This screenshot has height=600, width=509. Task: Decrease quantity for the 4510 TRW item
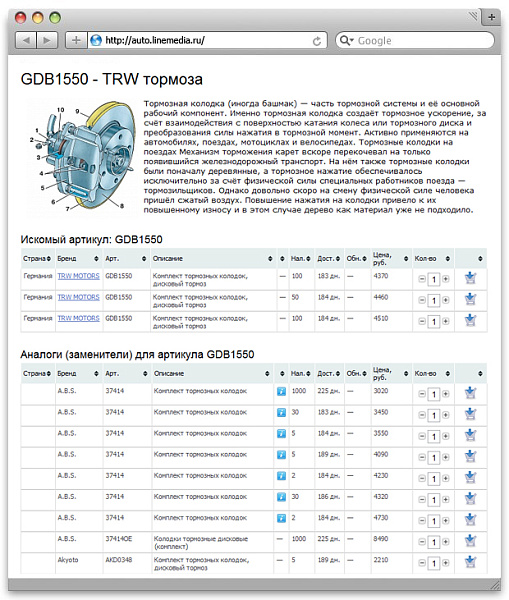click(x=421, y=321)
